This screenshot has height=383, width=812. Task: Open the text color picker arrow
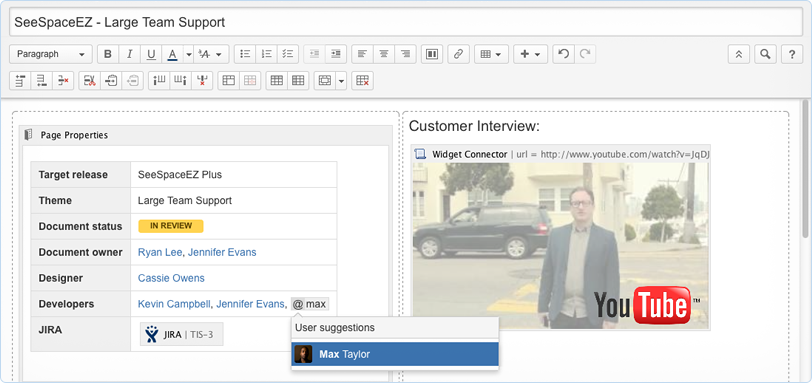coord(188,54)
